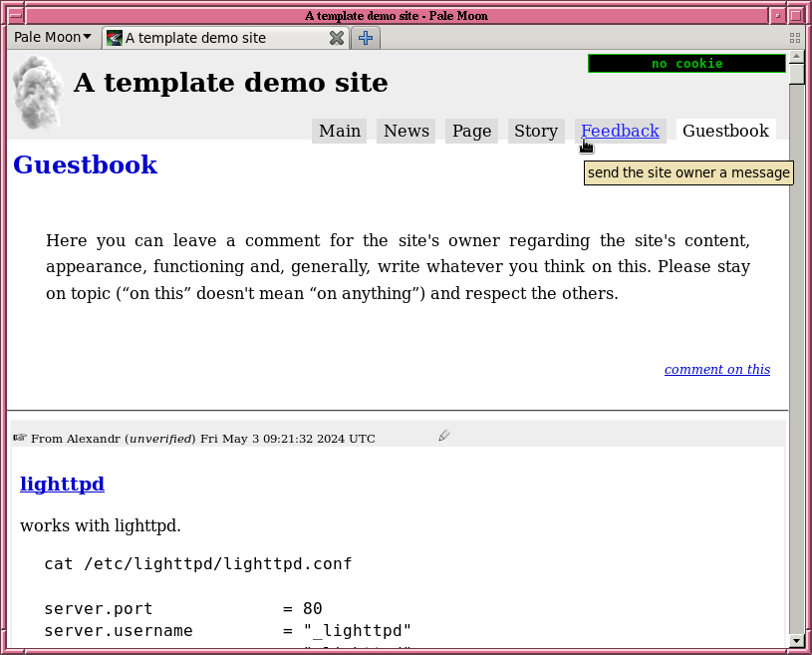Open the News section

tap(406, 131)
